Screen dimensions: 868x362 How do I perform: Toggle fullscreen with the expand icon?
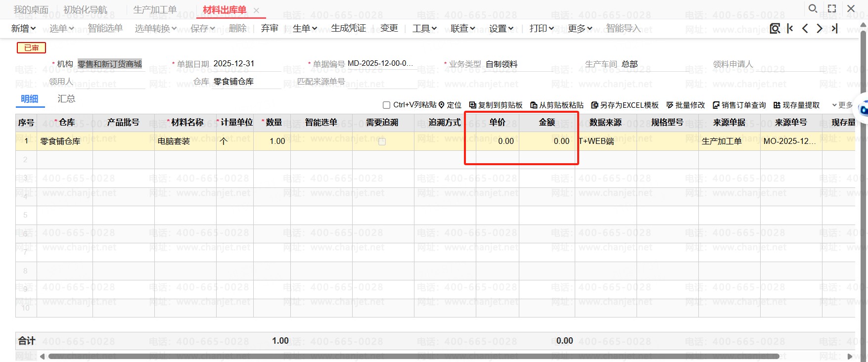[832, 9]
